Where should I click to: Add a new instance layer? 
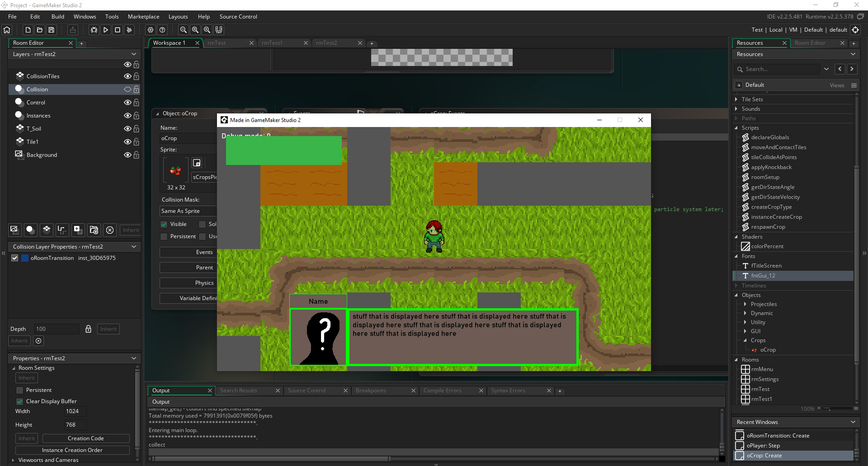(x=30, y=230)
